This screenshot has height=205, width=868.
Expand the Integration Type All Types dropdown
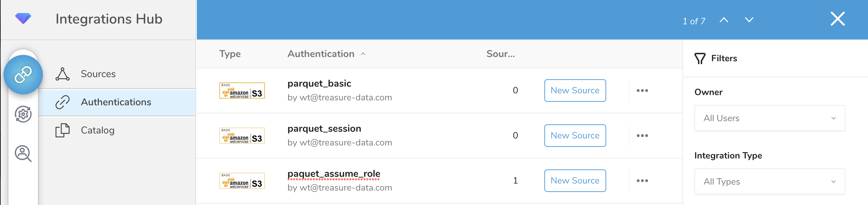point(770,182)
